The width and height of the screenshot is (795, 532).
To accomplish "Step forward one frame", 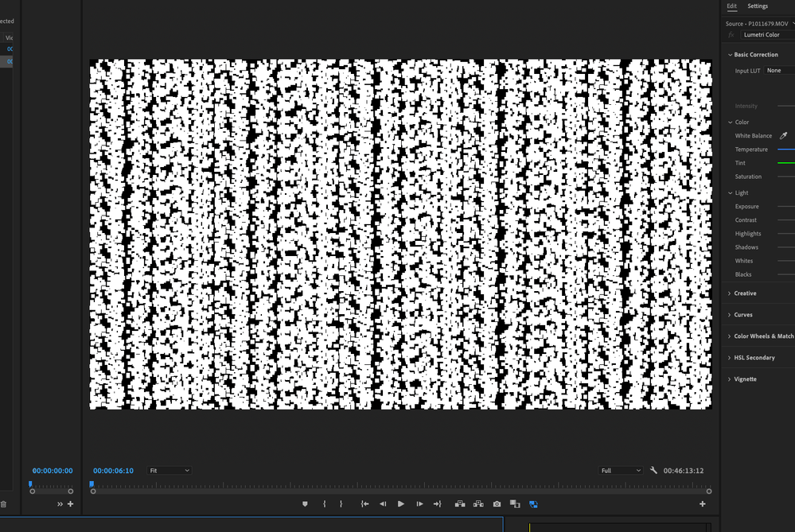I will (419, 504).
